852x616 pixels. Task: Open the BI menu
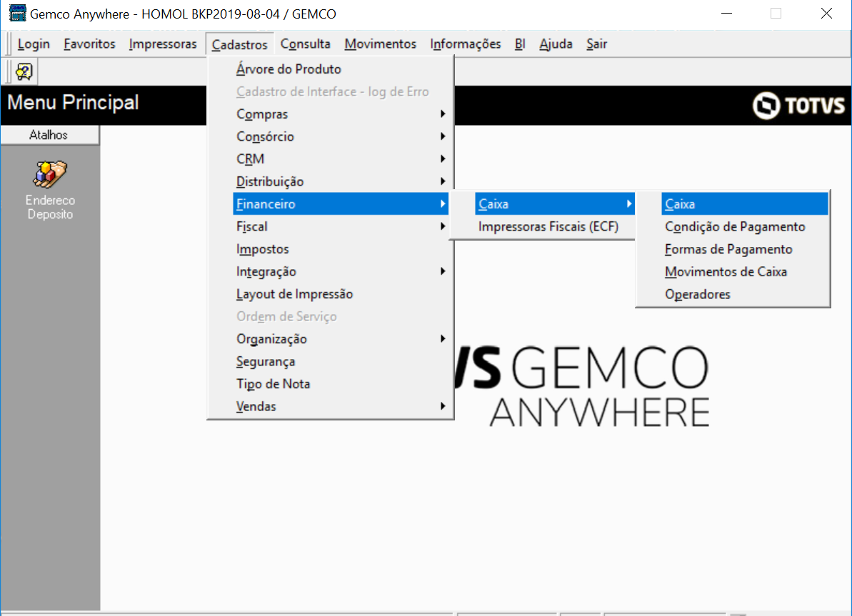pyautogui.click(x=520, y=44)
